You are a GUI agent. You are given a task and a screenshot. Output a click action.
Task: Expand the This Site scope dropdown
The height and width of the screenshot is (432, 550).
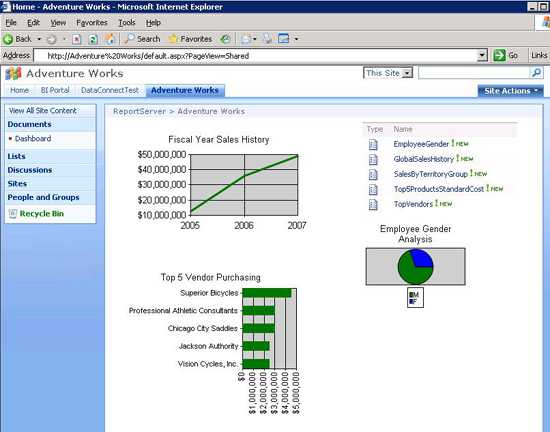(x=407, y=73)
